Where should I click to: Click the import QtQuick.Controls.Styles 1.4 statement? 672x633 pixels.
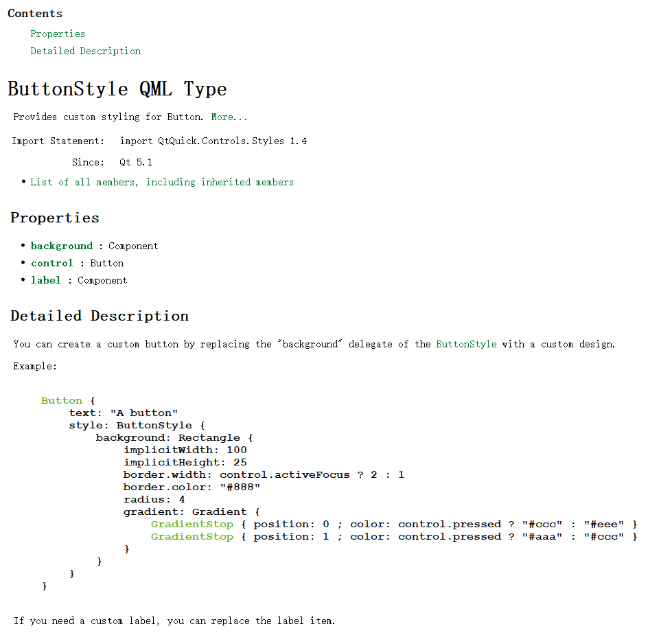point(213,141)
